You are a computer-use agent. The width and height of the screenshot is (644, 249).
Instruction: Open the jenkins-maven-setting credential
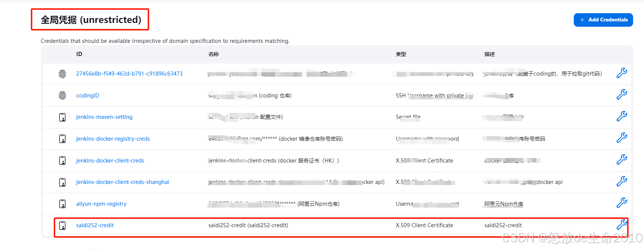[x=104, y=117]
